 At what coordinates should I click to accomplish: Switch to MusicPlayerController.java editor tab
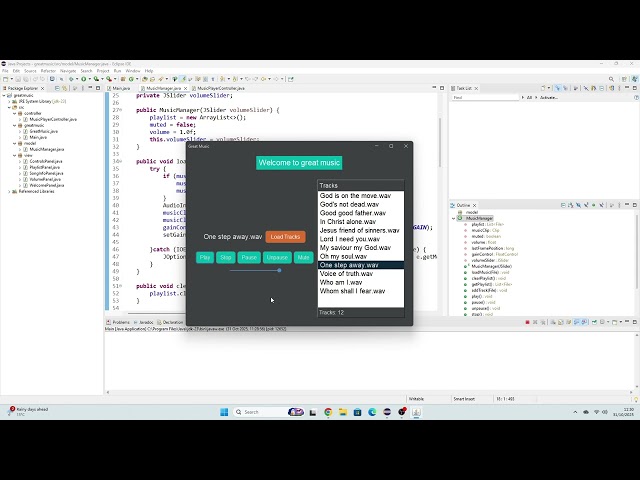[x=218, y=88]
